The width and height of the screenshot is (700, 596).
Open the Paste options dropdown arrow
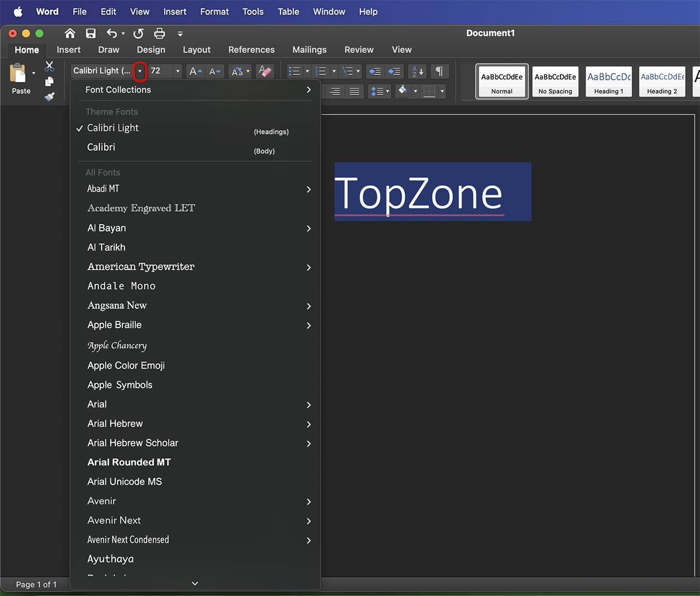(33, 73)
